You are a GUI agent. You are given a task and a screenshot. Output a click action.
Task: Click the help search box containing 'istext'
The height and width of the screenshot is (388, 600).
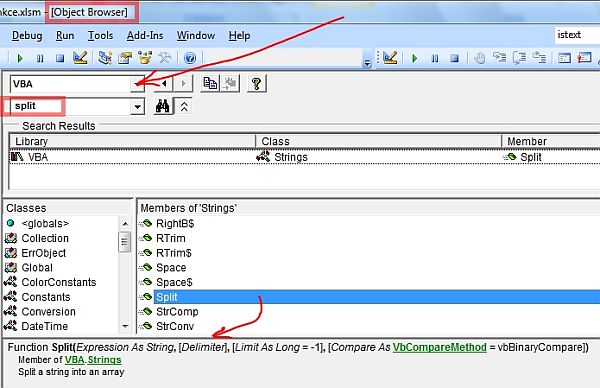(577, 35)
